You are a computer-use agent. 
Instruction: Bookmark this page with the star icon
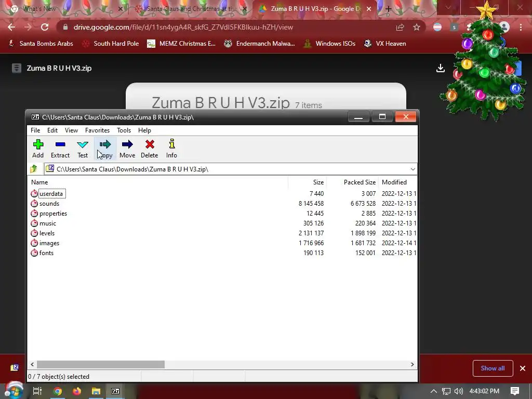[x=417, y=27]
